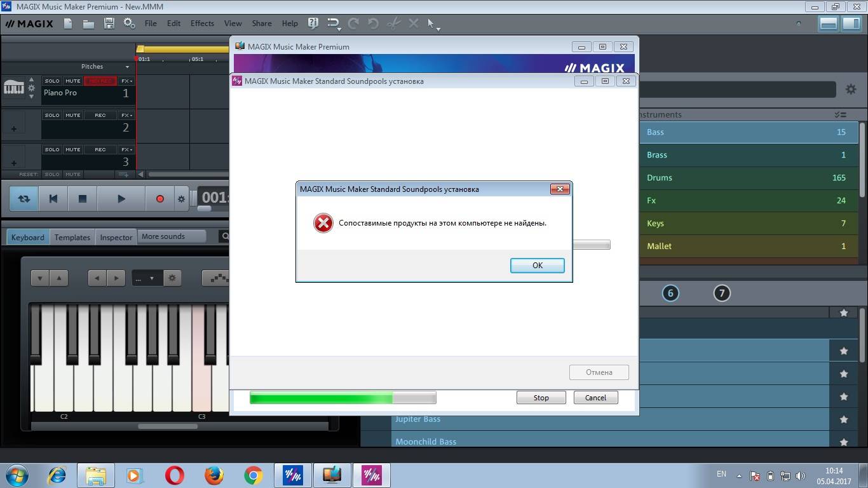Open the More sounds dropdown
This screenshot has width=868, height=488.
(x=172, y=236)
